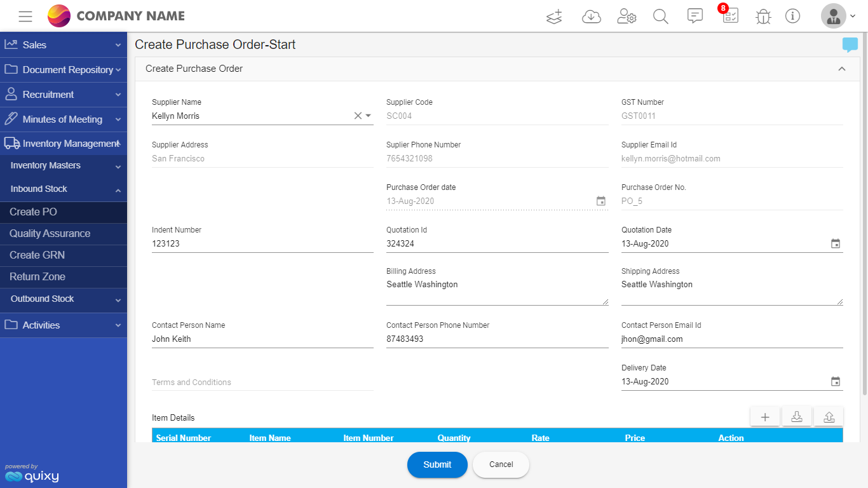Click the Indent Number field
Image resolution: width=868 pixels, height=488 pixels.
[x=262, y=244]
